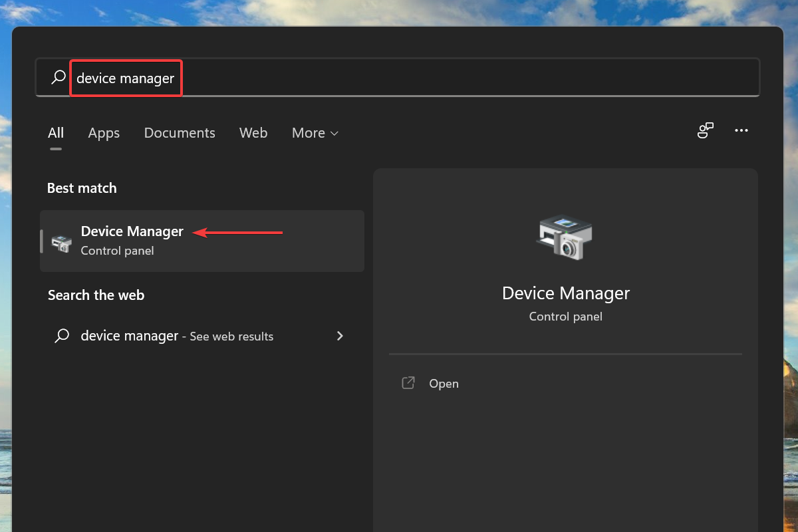Click the 'Best match' heading
Viewport: 798px width, 532px height.
pos(82,188)
